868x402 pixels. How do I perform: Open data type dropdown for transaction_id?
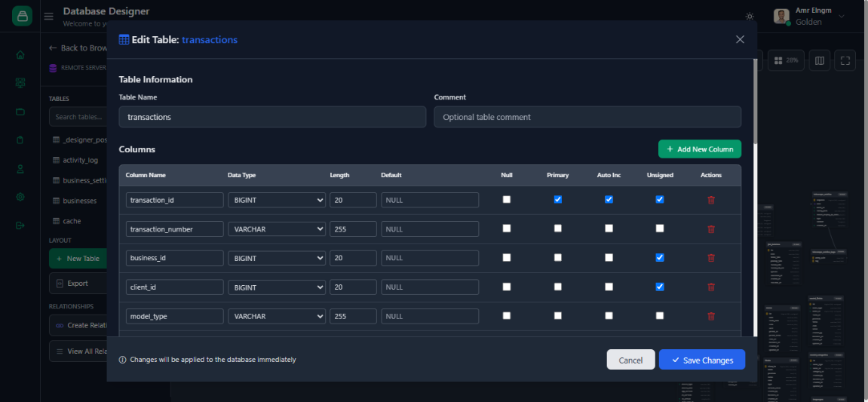(x=277, y=200)
